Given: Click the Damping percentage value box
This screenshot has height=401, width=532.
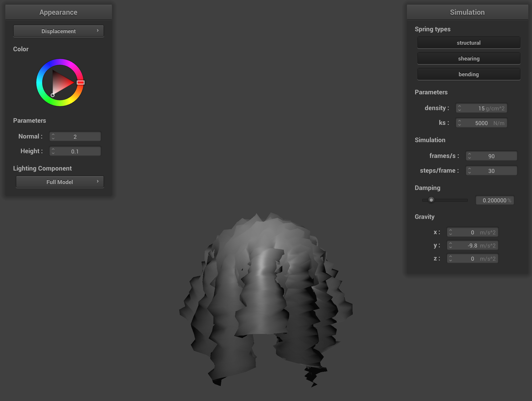Looking at the screenshot, I should tap(495, 200).
